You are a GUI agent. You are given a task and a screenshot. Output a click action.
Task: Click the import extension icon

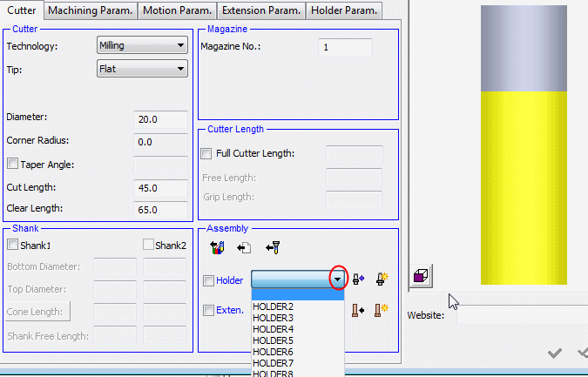(x=359, y=310)
